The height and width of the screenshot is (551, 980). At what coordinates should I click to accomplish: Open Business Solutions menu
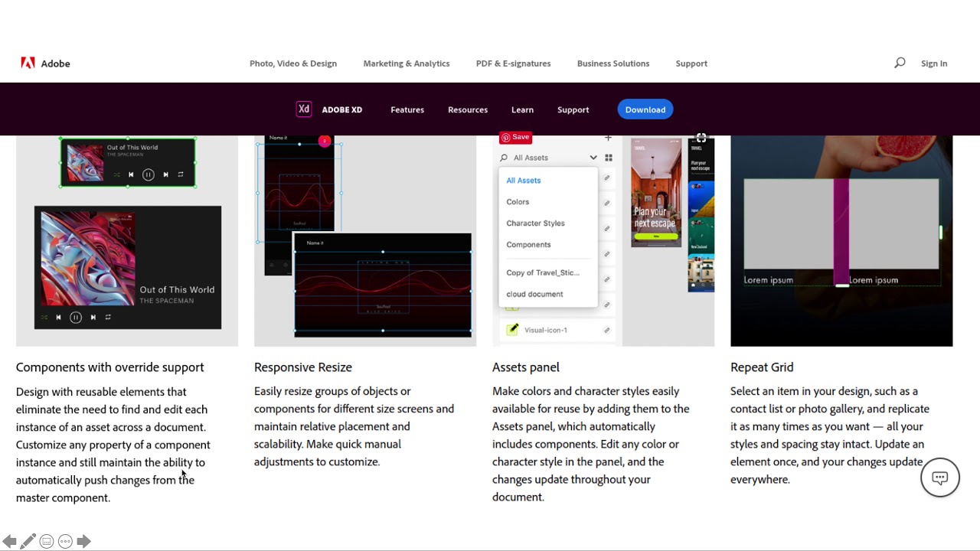[x=613, y=64]
